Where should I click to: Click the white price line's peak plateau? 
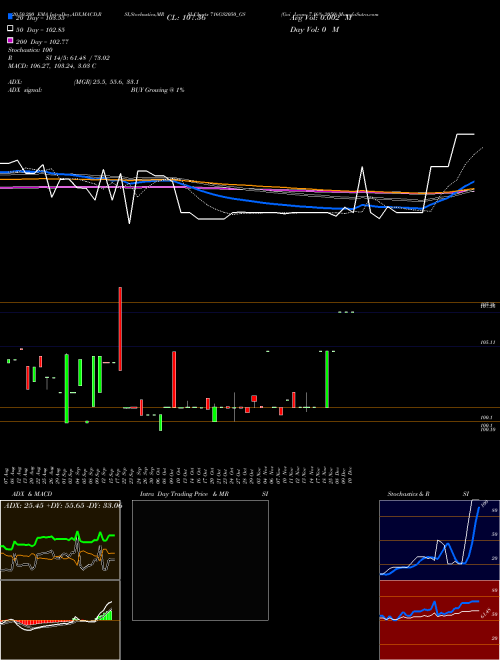[x=465, y=134]
